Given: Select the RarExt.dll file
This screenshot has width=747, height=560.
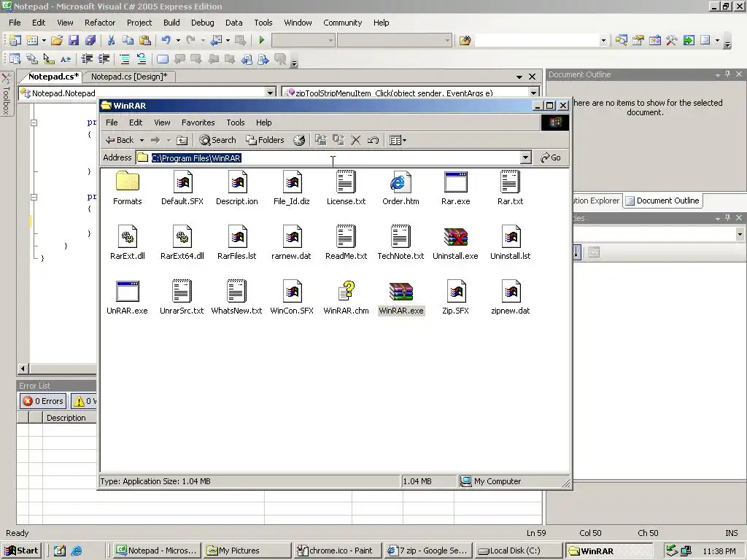Looking at the screenshot, I should (127, 243).
